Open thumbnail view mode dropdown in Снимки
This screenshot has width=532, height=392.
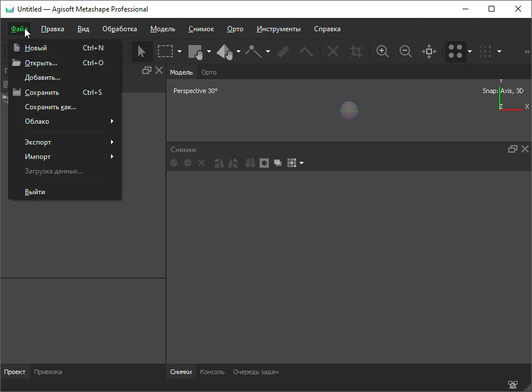point(302,163)
